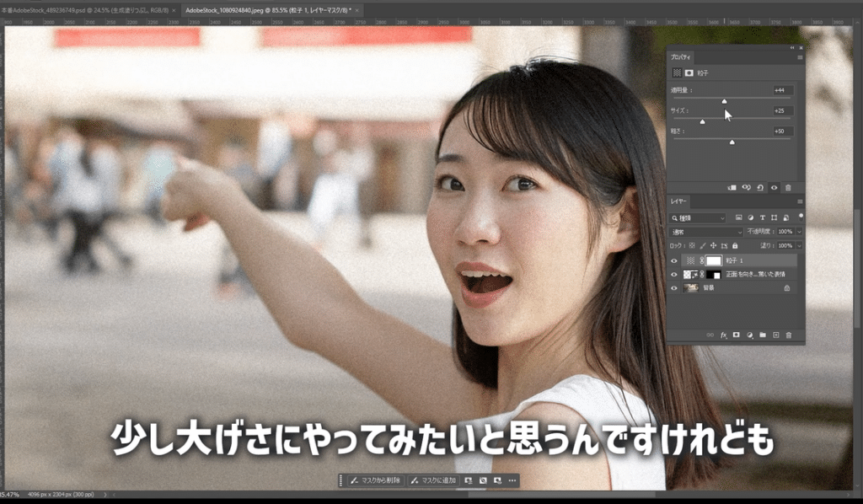The width and height of the screenshot is (863, 504).
Task: Create a new group with the folder icon
Action: [762, 335]
